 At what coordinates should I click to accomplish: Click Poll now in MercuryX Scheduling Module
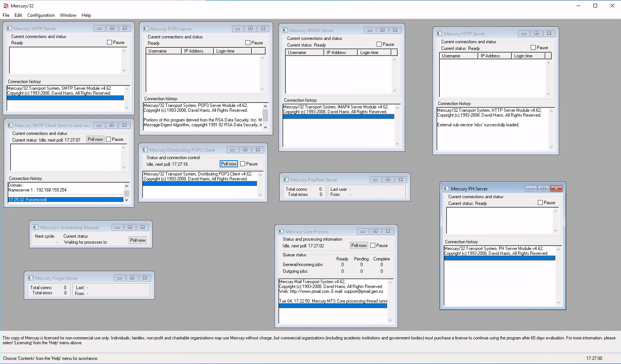(138, 240)
